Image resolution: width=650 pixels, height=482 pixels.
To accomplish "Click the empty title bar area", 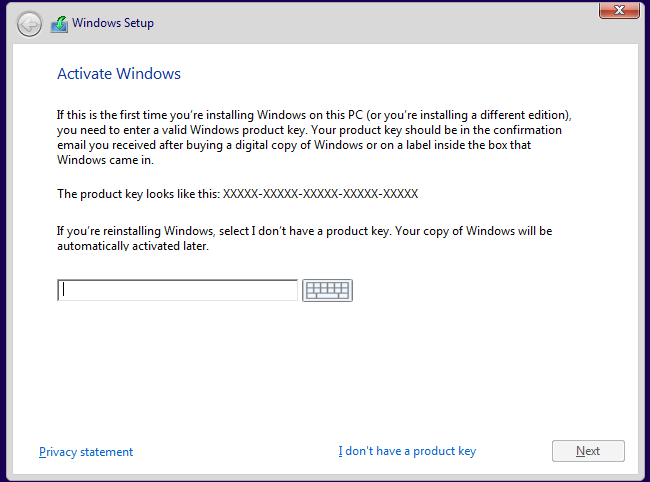I will click(x=380, y=23).
